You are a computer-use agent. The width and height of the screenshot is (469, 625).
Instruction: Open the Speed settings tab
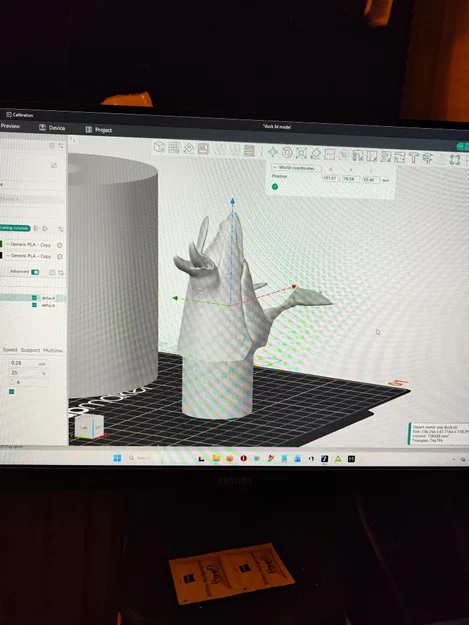point(10,350)
